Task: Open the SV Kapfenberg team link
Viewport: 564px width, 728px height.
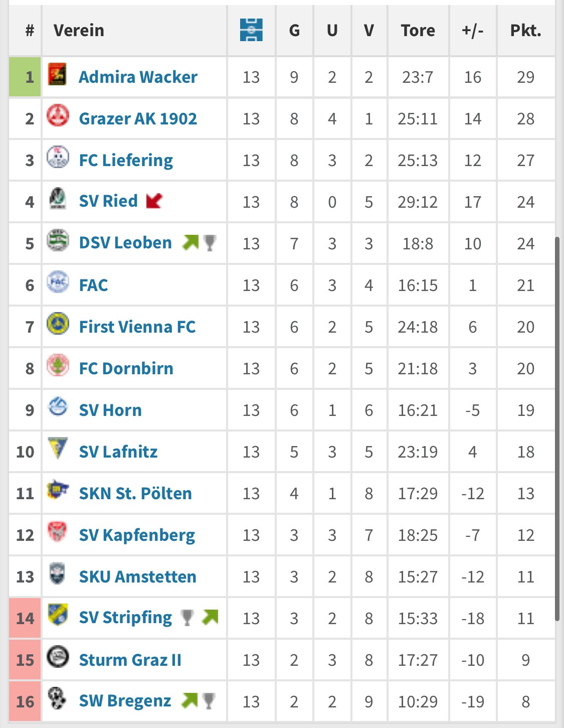Action: [x=137, y=535]
